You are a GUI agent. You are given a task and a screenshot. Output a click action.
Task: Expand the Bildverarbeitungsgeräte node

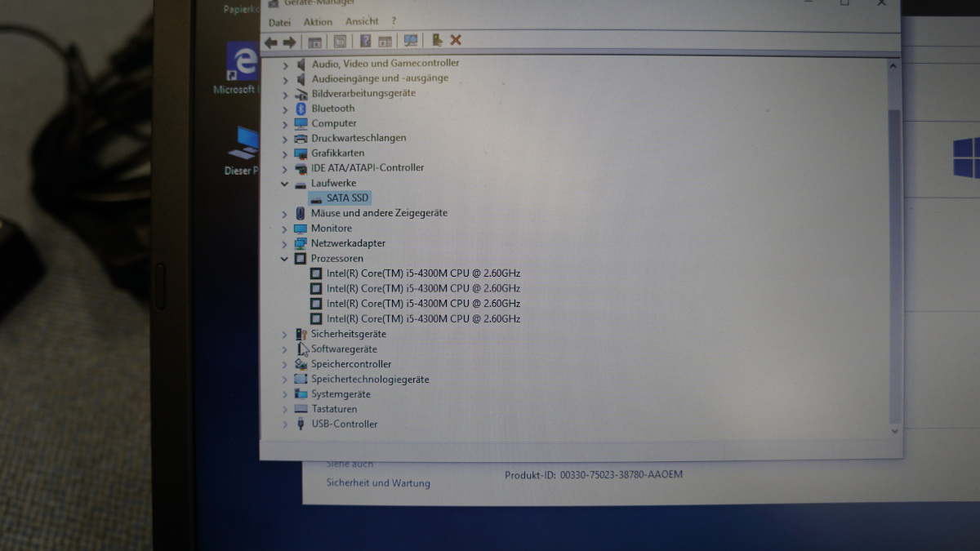click(x=285, y=94)
